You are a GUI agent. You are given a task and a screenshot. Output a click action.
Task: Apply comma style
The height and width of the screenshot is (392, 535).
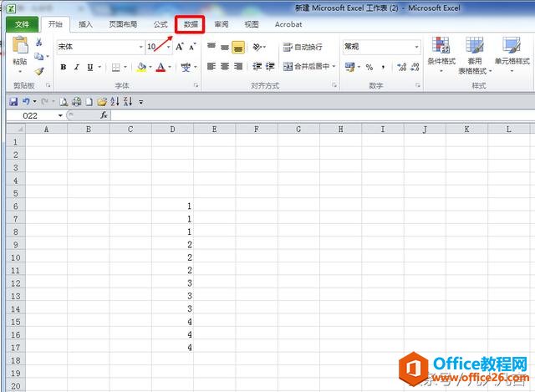tap(383, 67)
